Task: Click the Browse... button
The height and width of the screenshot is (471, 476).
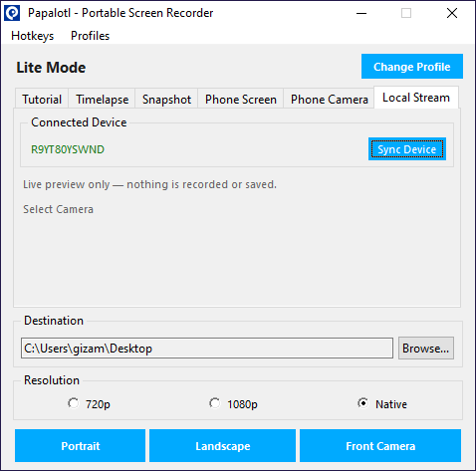Action: click(x=426, y=349)
